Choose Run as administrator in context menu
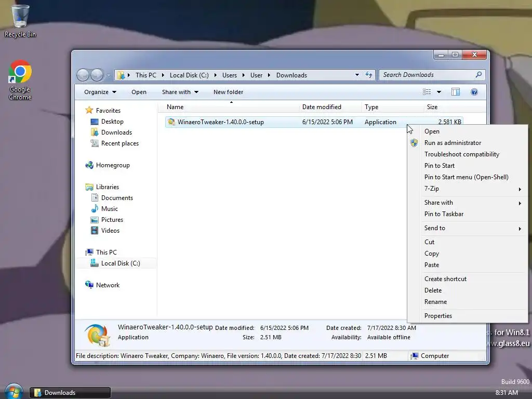532x399 pixels. click(468, 143)
